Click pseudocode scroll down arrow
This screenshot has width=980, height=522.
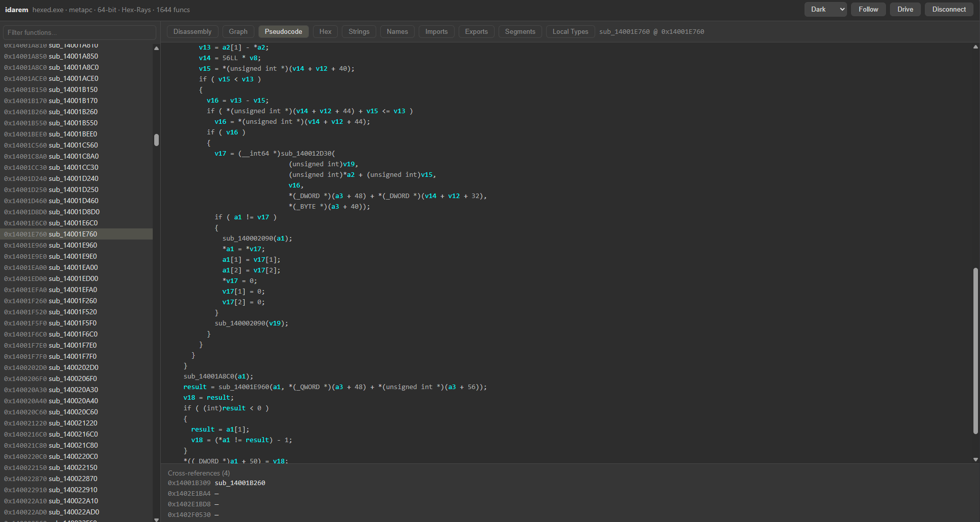[975, 459]
